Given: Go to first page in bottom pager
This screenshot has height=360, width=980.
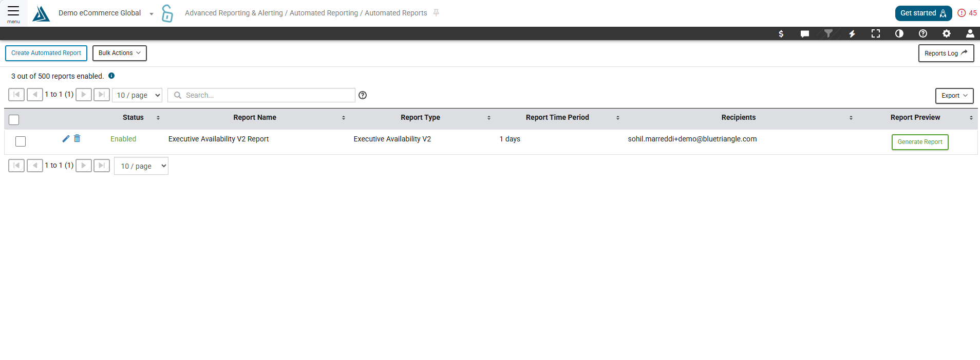Looking at the screenshot, I should pyautogui.click(x=16, y=166).
